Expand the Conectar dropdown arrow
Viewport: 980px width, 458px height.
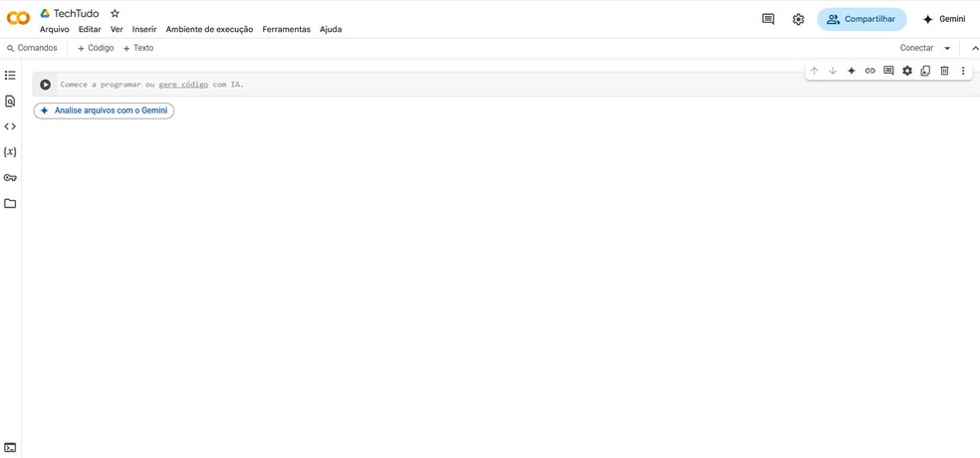coord(947,48)
